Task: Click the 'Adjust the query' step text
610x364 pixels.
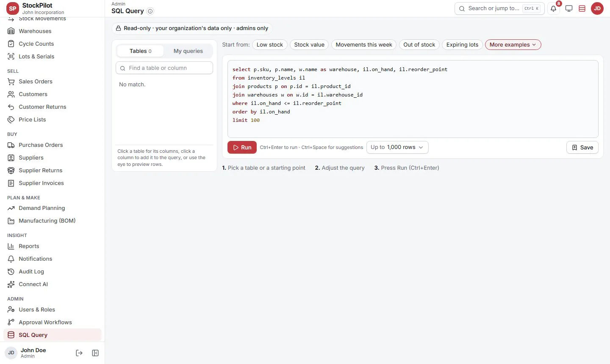Action: point(343,168)
